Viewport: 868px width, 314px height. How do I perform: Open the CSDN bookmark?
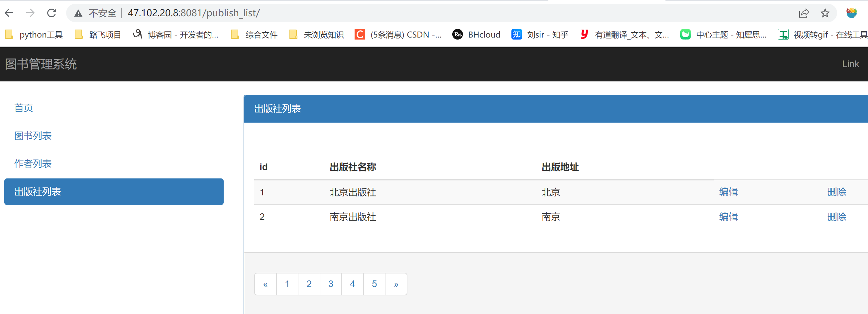click(x=398, y=35)
